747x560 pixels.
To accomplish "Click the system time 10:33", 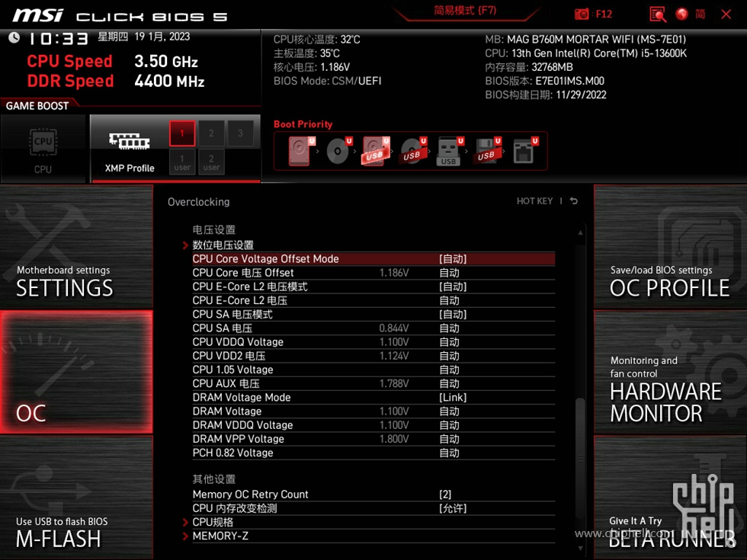I will pos(59,38).
